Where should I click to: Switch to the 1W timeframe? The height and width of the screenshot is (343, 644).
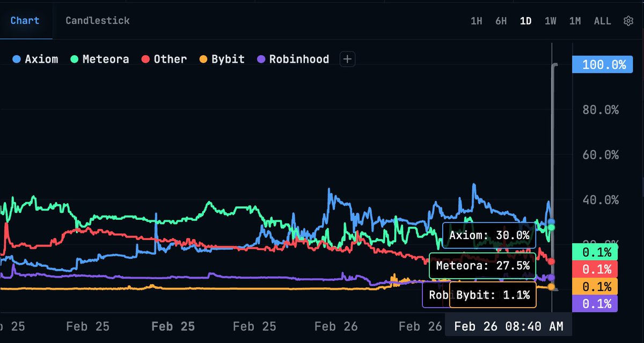550,20
